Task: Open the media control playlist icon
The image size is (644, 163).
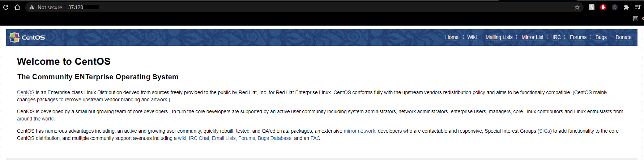Action: click(x=638, y=7)
